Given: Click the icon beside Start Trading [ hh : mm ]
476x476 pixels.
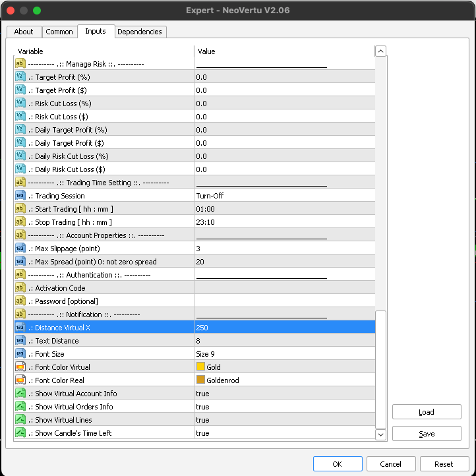Looking at the screenshot, I should [x=20, y=209].
